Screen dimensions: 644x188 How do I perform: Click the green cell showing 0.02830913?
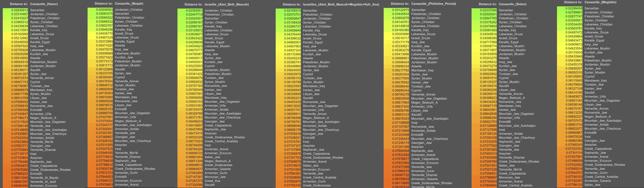(x=19, y=10)
